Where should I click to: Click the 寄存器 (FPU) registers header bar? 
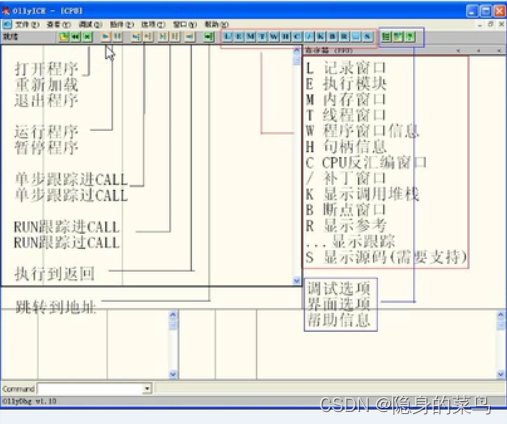405,51
